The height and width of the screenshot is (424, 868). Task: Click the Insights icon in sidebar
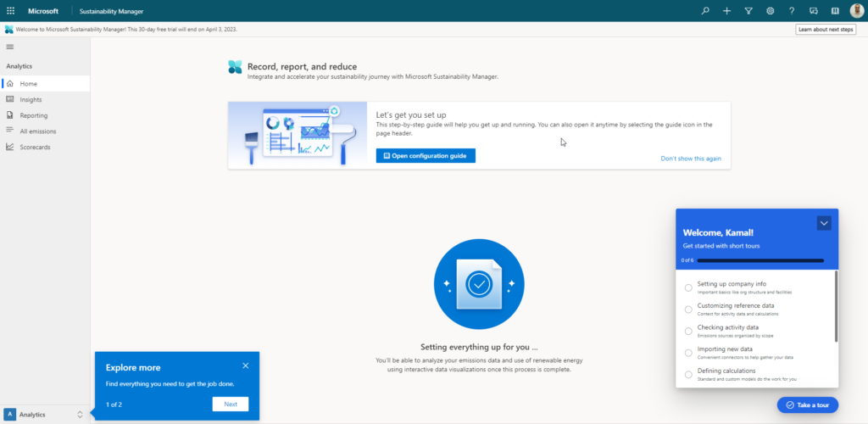[x=9, y=99]
